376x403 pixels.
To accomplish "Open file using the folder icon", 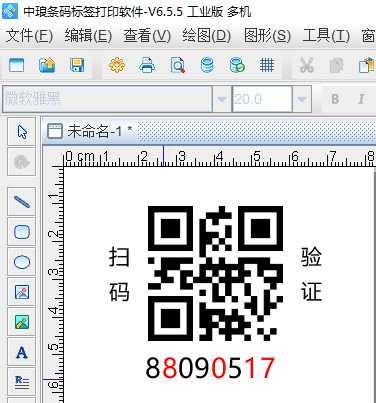I will pos(47,65).
